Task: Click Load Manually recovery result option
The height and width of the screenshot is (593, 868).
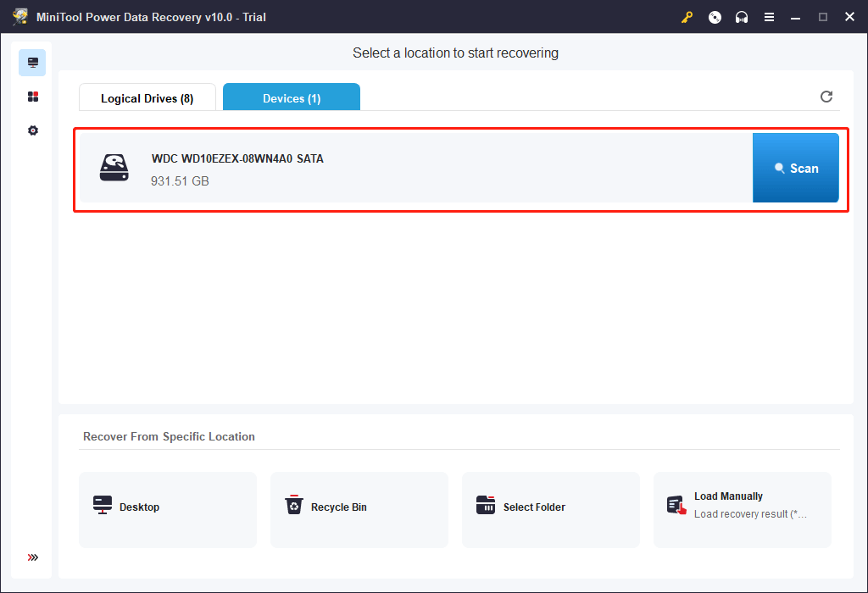Action: click(743, 509)
